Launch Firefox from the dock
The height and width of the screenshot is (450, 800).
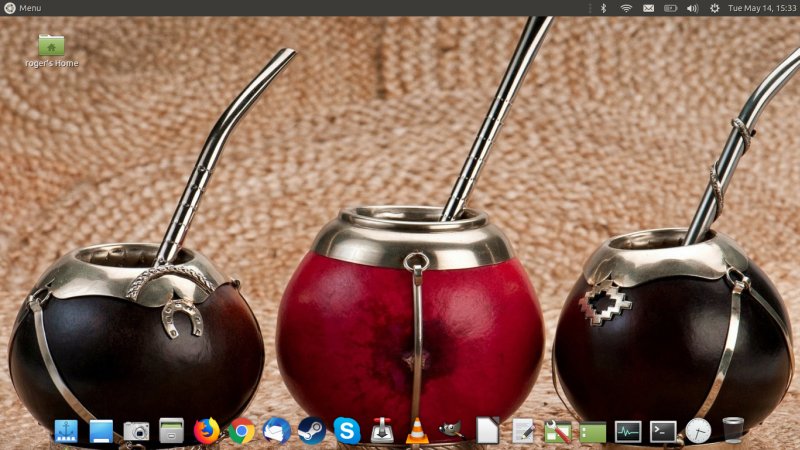click(x=206, y=431)
